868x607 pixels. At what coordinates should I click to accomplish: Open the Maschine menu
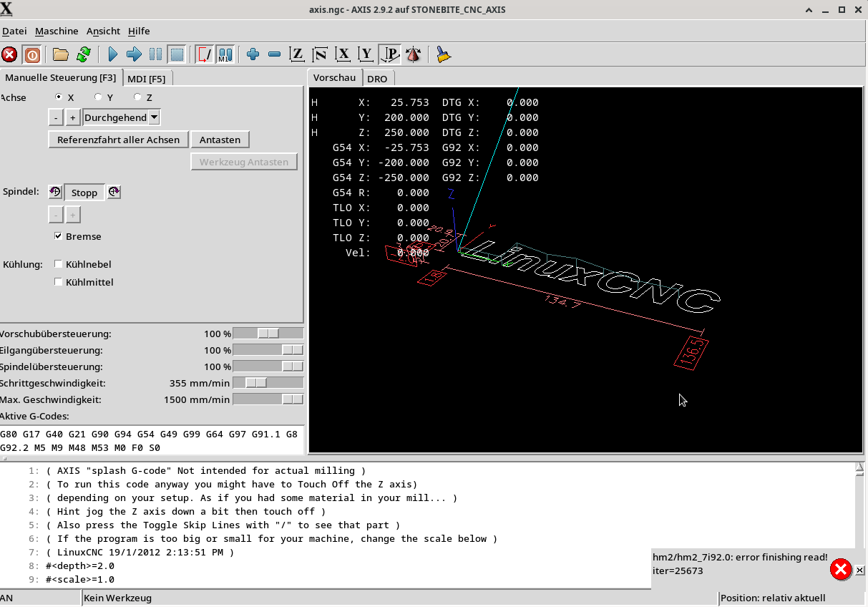coord(57,31)
